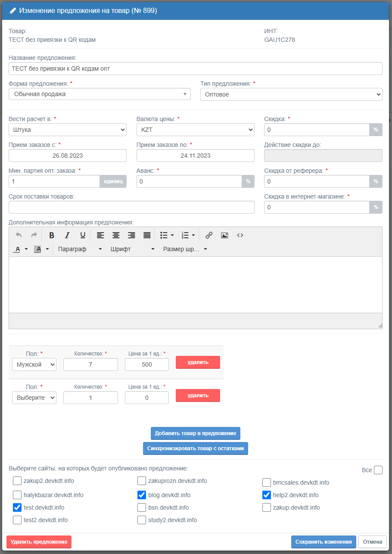The width and height of the screenshot is (392, 554).
Task: Uncheck test.devkdt.info checkbox
Action: (x=17, y=507)
